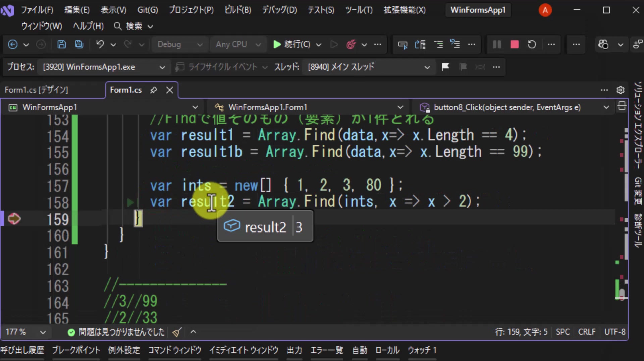The height and width of the screenshot is (361, 644).
Task: Toggle pin on the Form1.cs tab
Action: 154,90
